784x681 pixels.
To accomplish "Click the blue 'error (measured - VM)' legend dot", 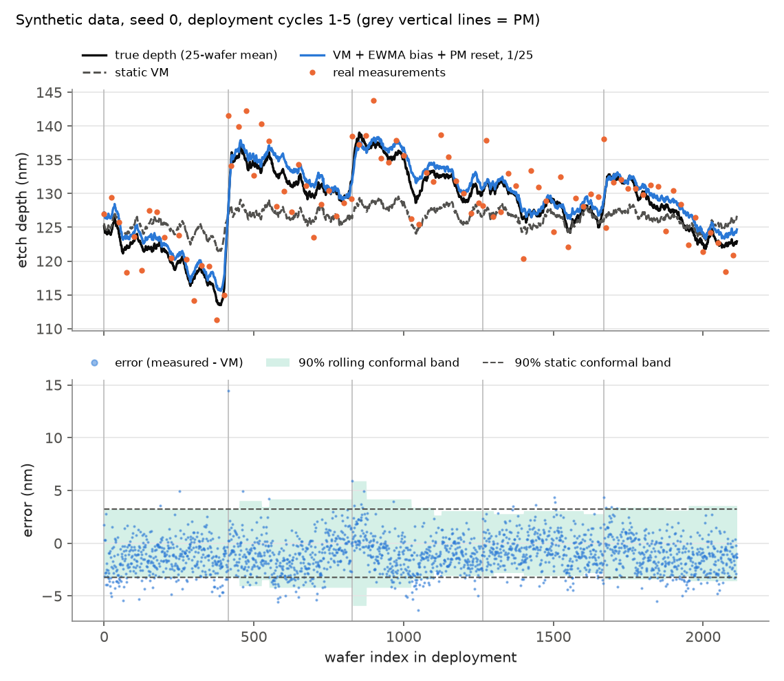I will [94, 363].
